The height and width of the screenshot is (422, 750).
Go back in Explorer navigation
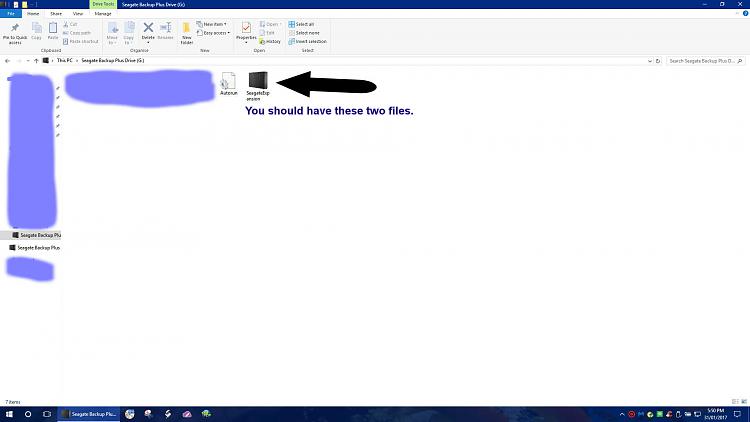8,61
